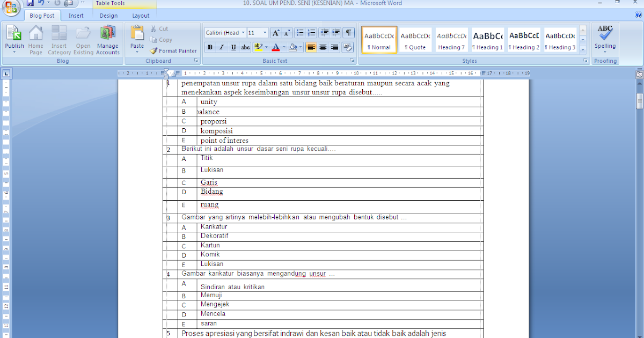The height and width of the screenshot is (338, 644).
Task: Expand font color options arrow
Action: point(283,47)
